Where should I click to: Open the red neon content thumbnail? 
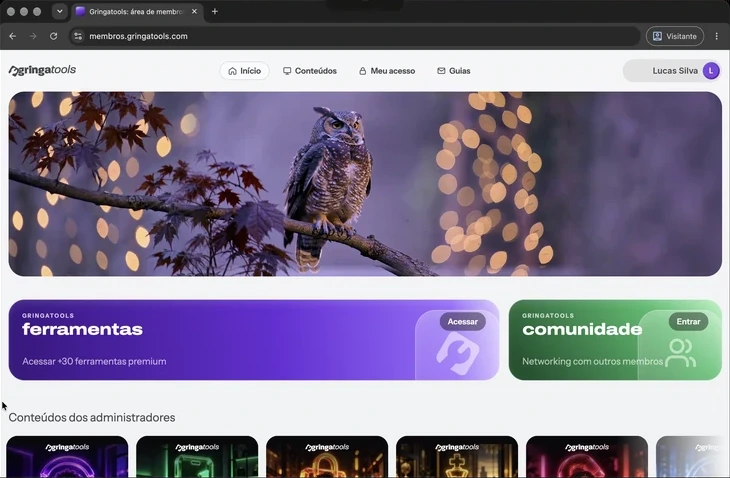(x=587, y=457)
